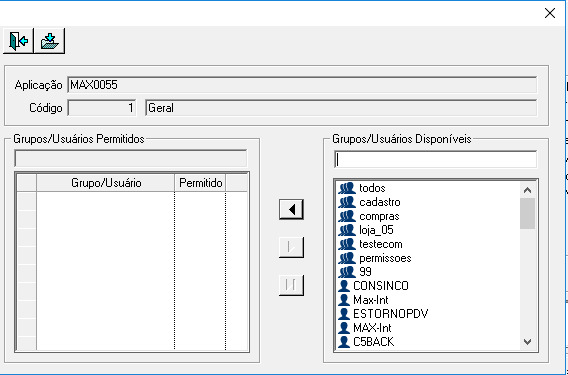The height and width of the screenshot is (375, 568).
Task: Click the scroll down arrow in available list
Action: [x=527, y=342]
